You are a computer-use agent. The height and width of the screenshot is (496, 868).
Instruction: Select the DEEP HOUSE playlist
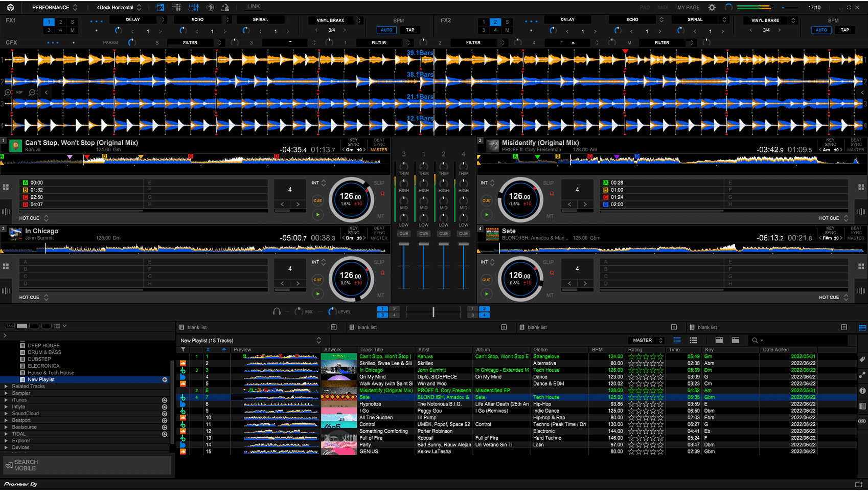[43, 346]
